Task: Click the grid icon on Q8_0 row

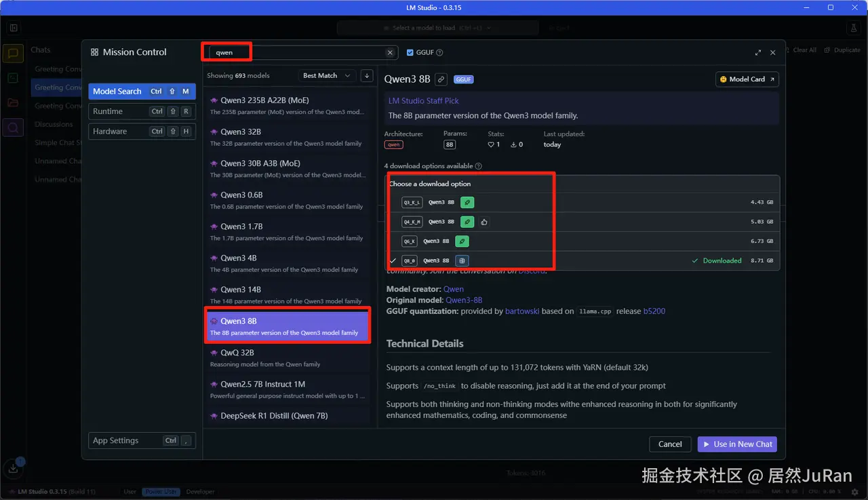Action: click(462, 261)
